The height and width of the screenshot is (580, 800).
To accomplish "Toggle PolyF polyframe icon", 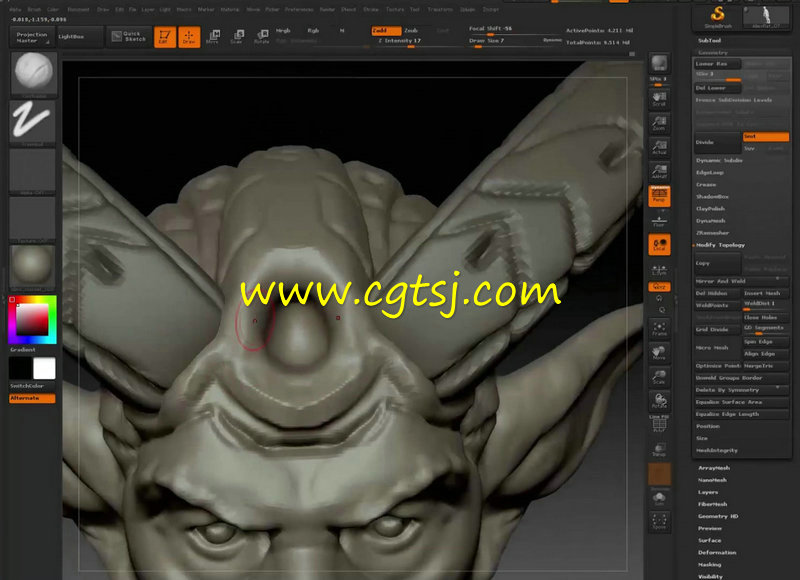I will click(x=659, y=424).
